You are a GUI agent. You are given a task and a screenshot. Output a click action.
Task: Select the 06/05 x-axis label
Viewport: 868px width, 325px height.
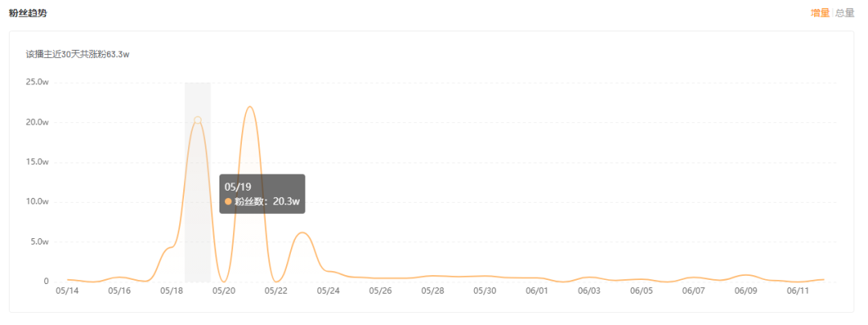click(641, 290)
